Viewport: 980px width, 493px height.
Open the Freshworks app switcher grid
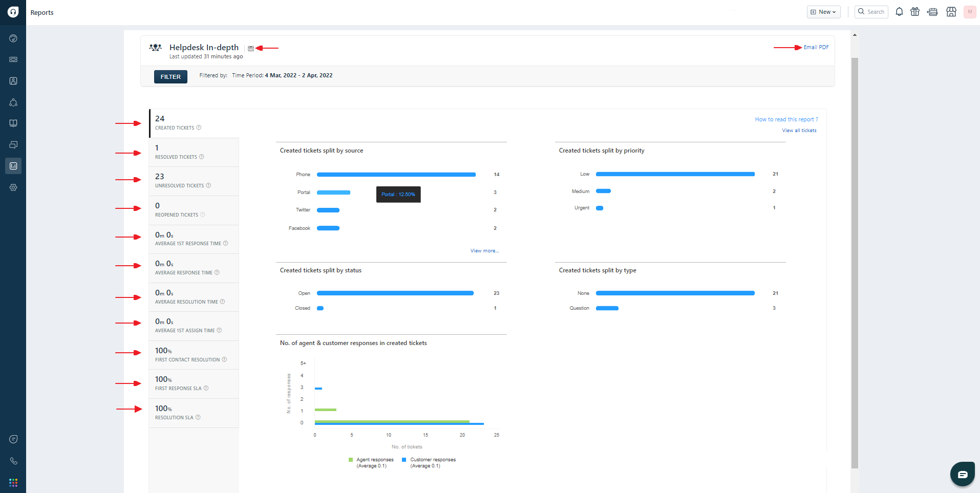13,482
